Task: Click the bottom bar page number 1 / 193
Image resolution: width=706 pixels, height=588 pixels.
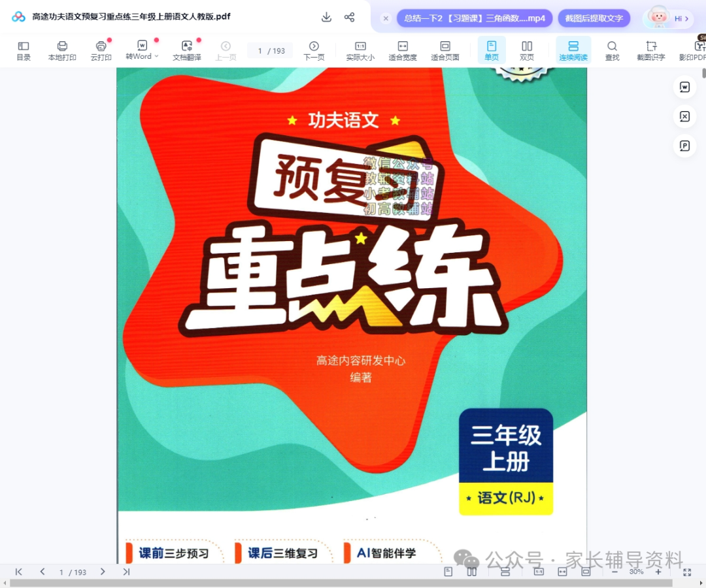Action: click(x=73, y=572)
